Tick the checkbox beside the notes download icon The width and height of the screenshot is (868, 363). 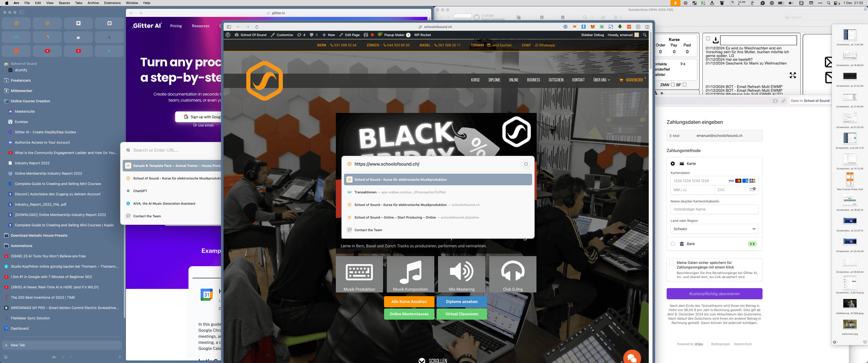[708, 39]
